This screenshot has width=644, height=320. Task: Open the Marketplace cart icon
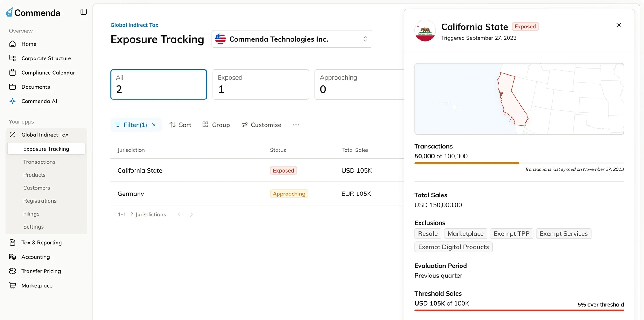(x=13, y=285)
